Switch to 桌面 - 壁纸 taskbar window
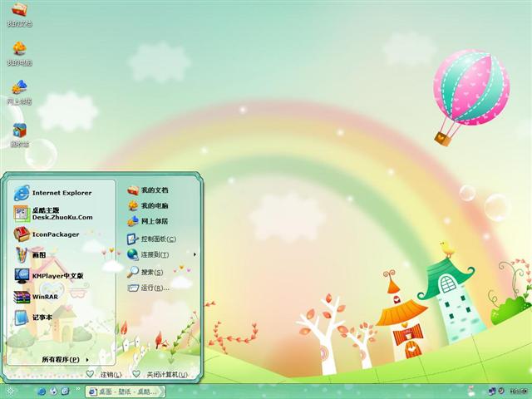The width and height of the screenshot is (532, 399). [126, 392]
